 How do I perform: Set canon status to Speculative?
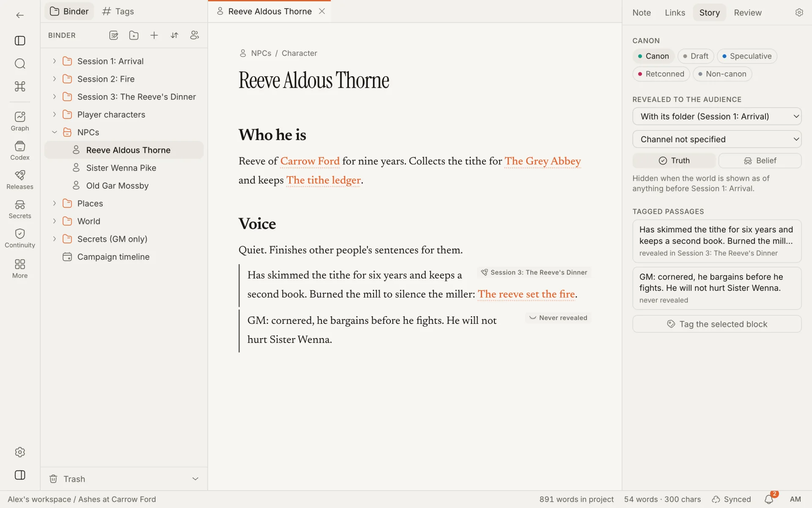(x=747, y=56)
